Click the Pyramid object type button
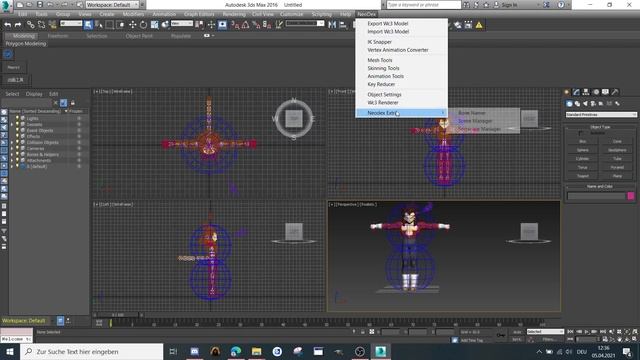This screenshot has width=640, height=360. (x=617, y=167)
